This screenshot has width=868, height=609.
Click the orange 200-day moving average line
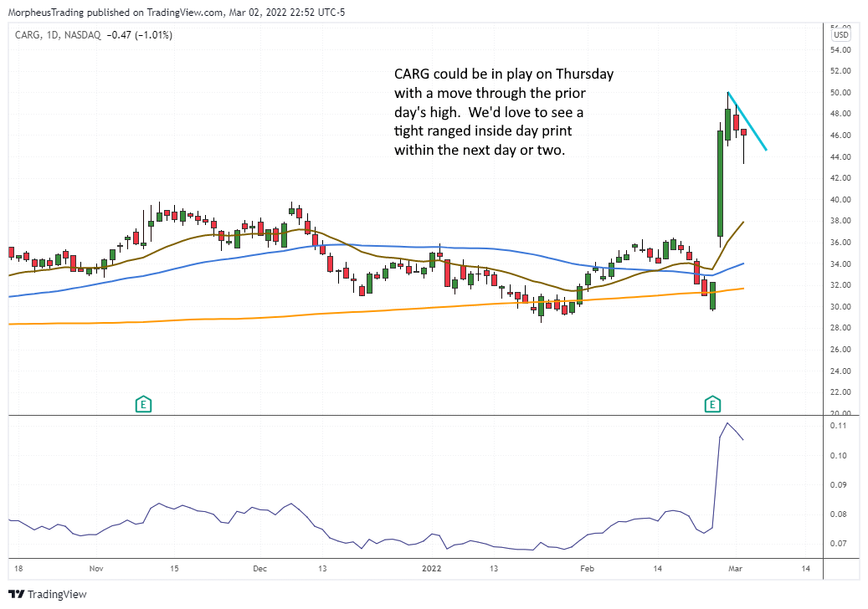[x=377, y=310]
